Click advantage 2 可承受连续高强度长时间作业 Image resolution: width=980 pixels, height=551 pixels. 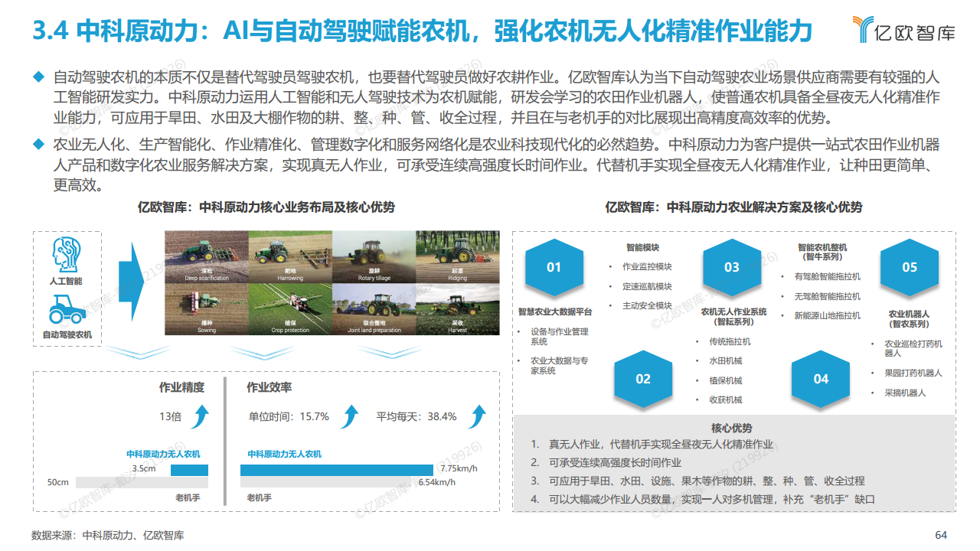tap(606, 462)
